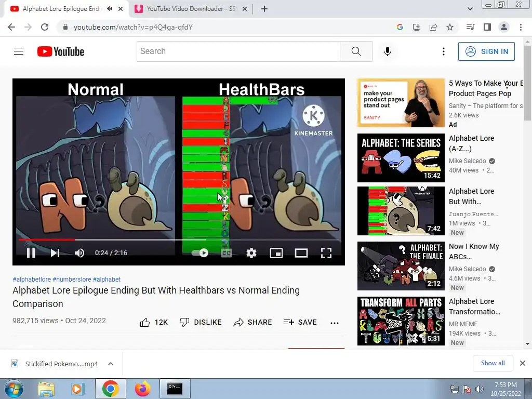This screenshot has width=532, height=399.
Task: Open Alphabet: The Finale thumbnail
Action: pos(401,265)
